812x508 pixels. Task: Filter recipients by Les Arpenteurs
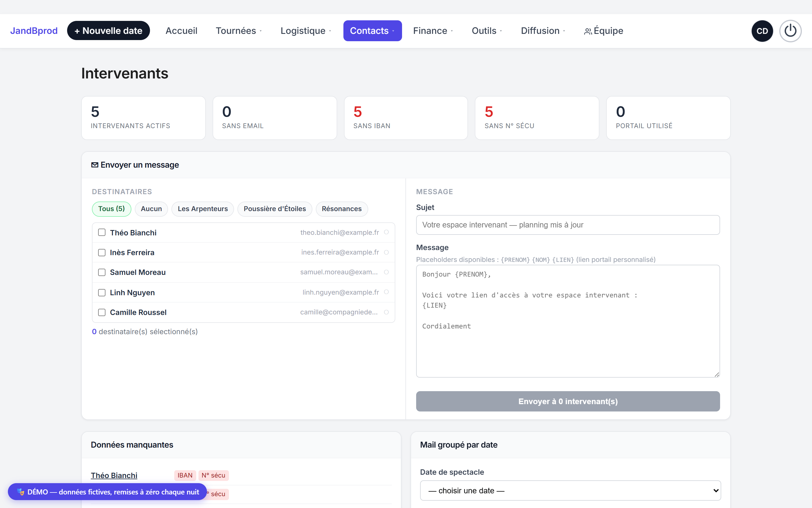203,209
